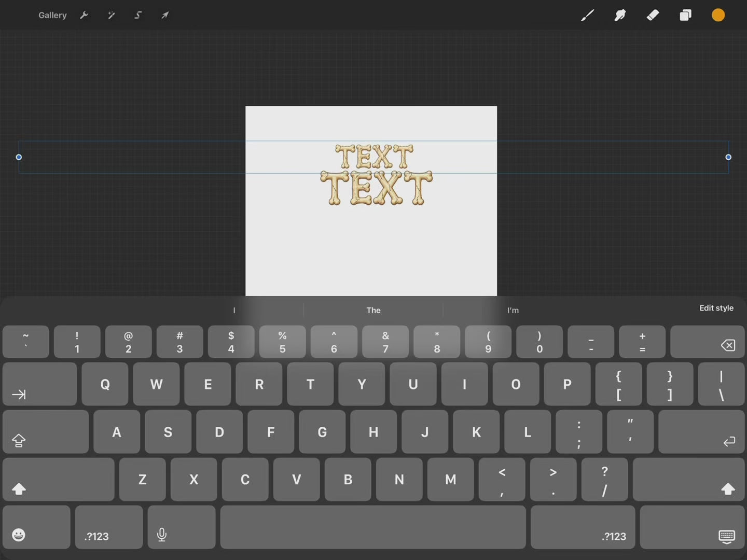This screenshot has height=560, width=747.
Task: Hide the on-screen keyboard
Action: click(692, 527)
